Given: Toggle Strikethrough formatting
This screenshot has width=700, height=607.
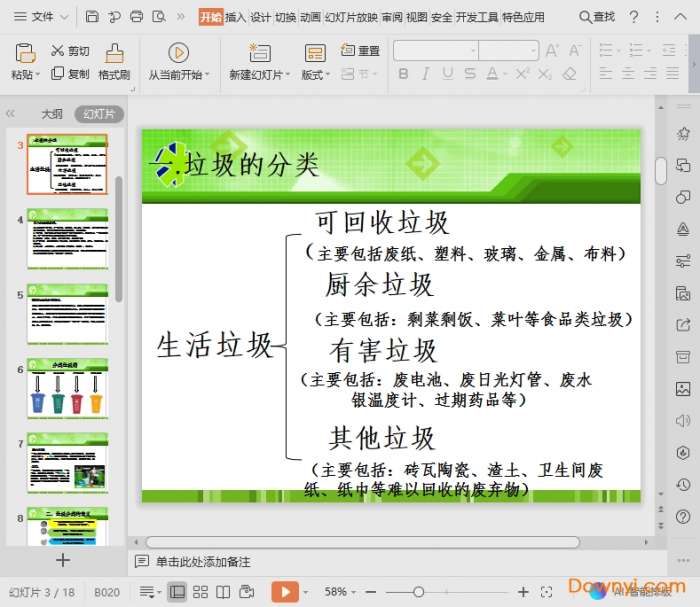Looking at the screenshot, I should click(x=470, y=74).
